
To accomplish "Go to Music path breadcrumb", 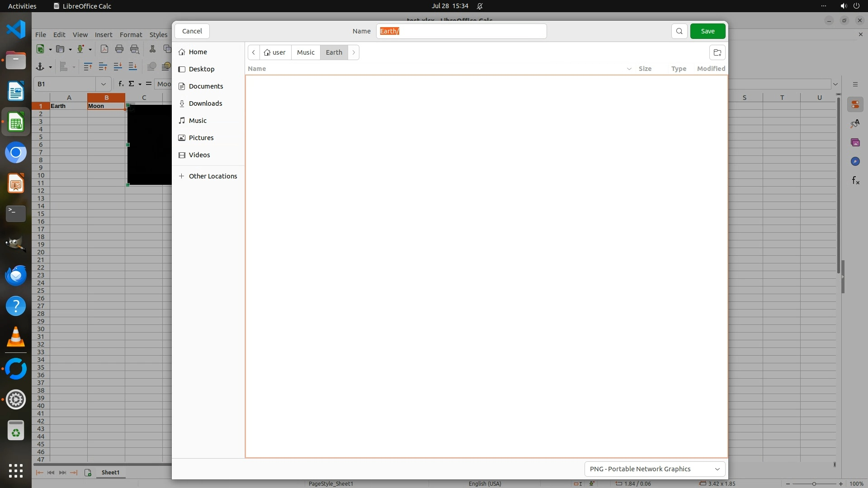I will (306, 52).
